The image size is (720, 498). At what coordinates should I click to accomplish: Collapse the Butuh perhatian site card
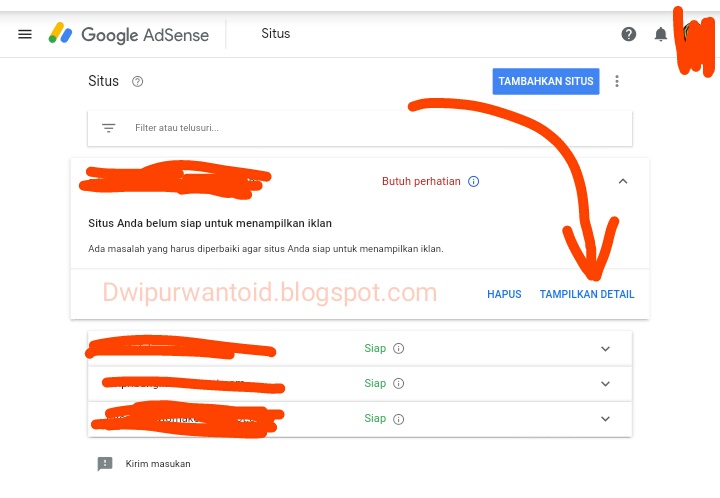pyautogui.click(x=623, y=181)
